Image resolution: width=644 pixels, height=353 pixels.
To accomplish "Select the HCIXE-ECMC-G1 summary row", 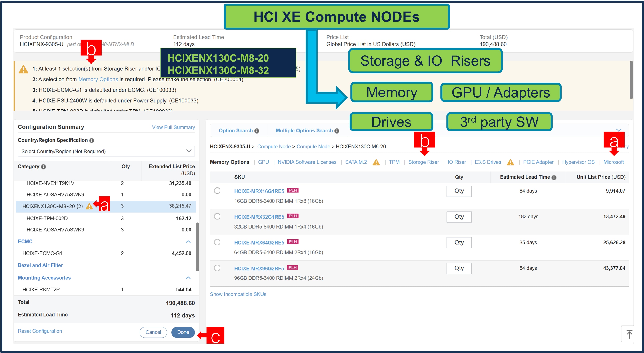I will (x=106, y=253).
